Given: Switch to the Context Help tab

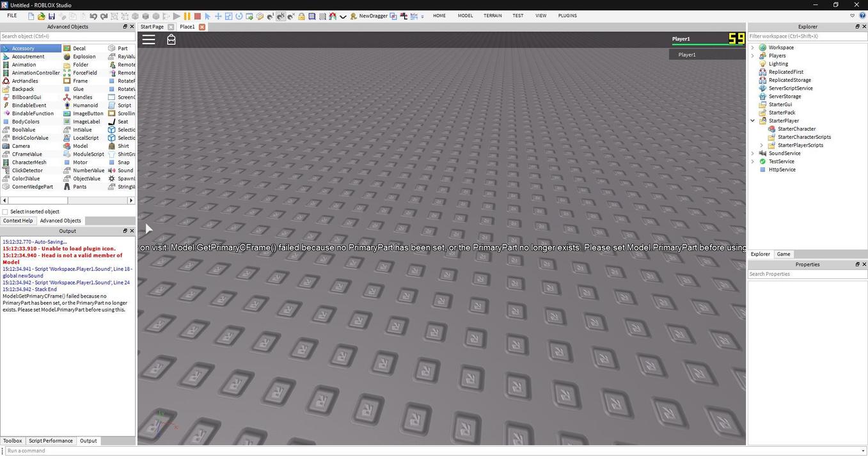Looking at the screenshot, I should click(x=17, y=220).
